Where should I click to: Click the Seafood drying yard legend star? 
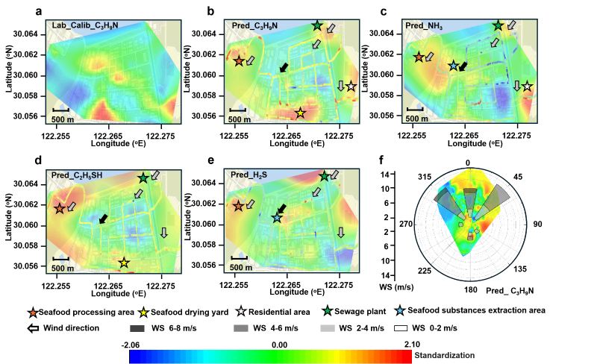click(x=144, y=313)
